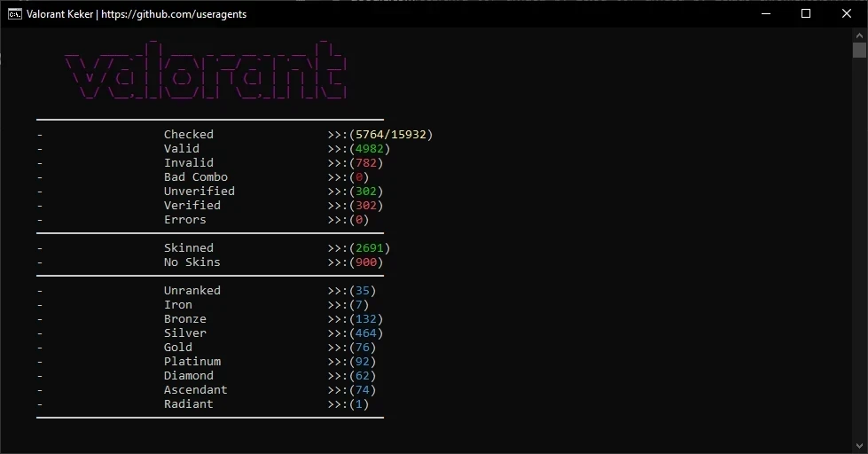Click the Diamond rank label

[x=188, y=376]
